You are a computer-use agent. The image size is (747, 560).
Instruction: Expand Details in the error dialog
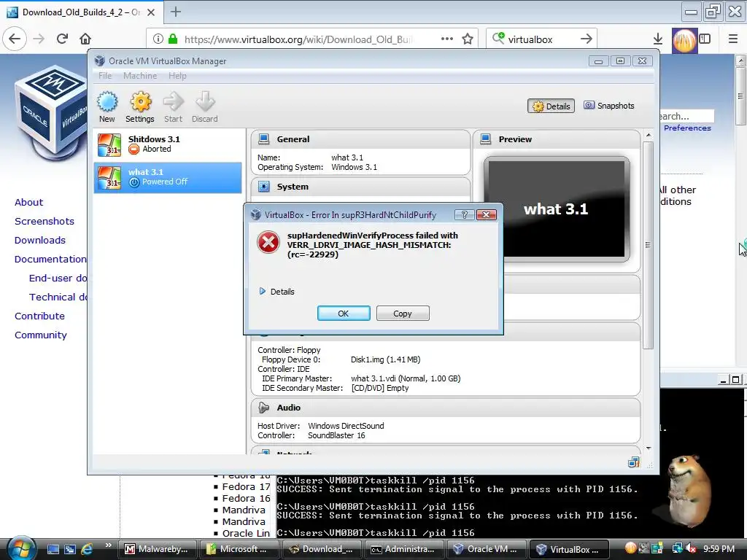[276, 292]
